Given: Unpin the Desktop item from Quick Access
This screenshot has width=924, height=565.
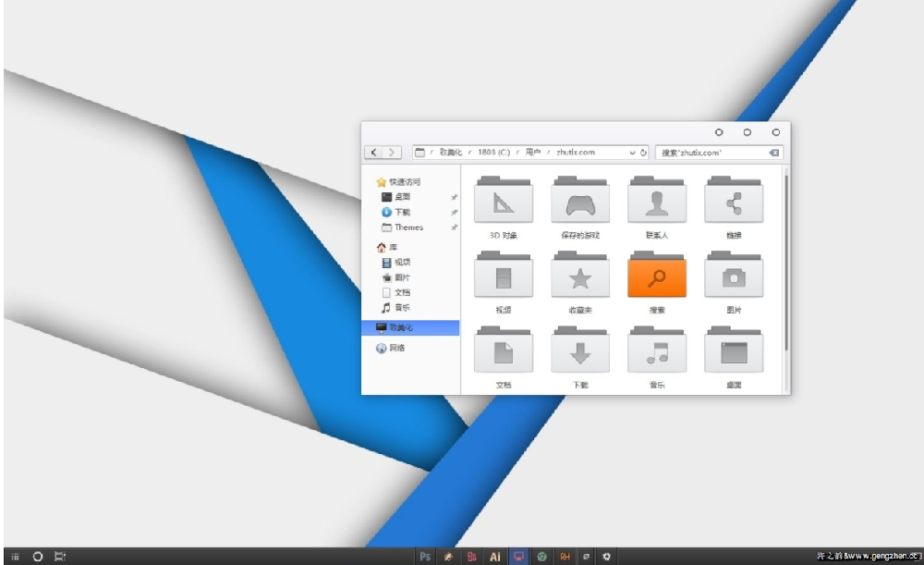Looking at the screenshot, I should [x=453, y=196].
